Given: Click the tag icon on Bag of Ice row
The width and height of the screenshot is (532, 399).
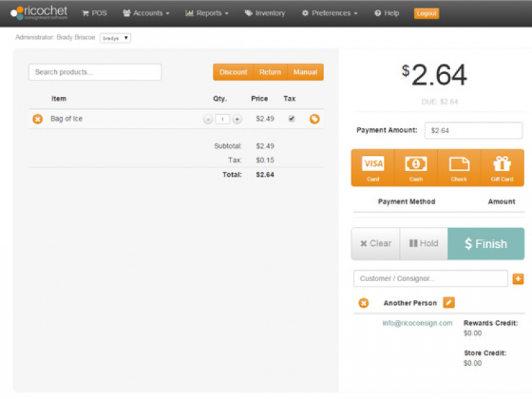Looking at the screenshot, I should [x=314, y=118].
